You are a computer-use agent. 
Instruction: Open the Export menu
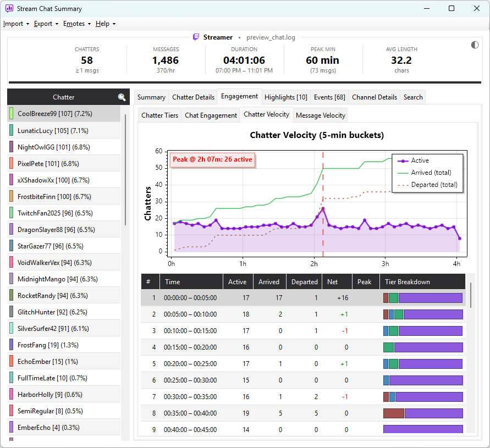[x=46, y=24]
